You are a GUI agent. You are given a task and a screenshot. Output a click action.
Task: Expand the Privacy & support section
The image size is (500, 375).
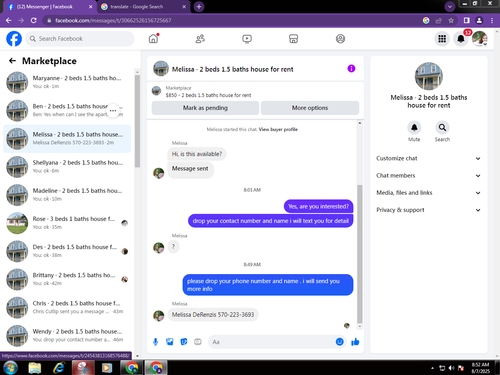click(428, 210)
